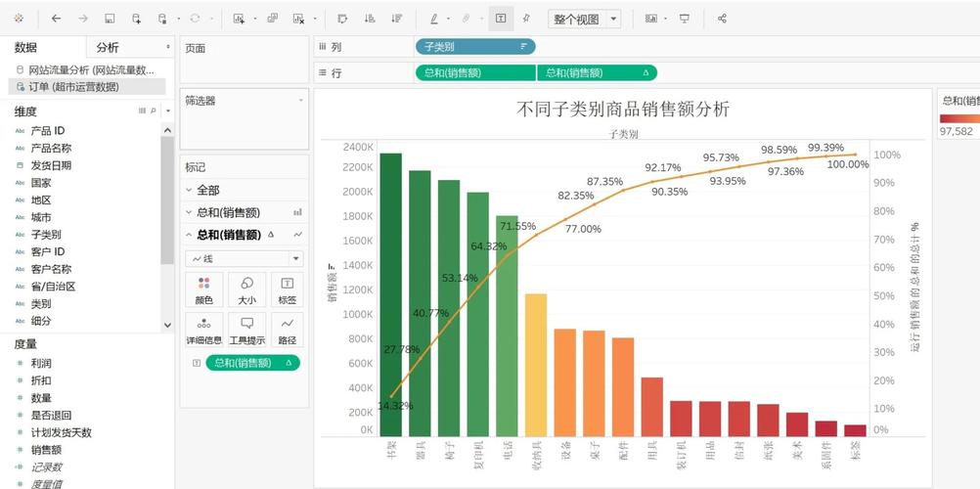Image resolution: width=980 pixels, height=489 pixels.
Task: Click the 总和(销售额) label pill in marks
Action: click(253, 363)
